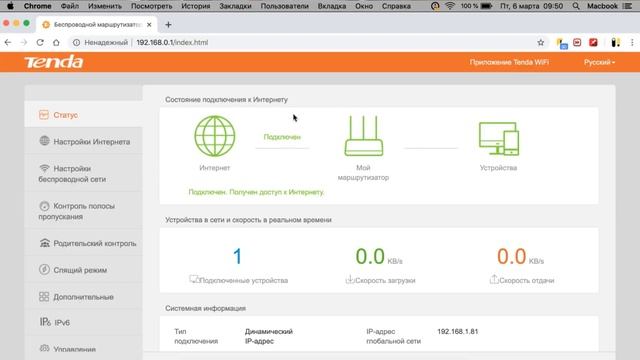This screenshot has width=640, height=360.
Task: Open a new tab with plus button
Action: 168,24
